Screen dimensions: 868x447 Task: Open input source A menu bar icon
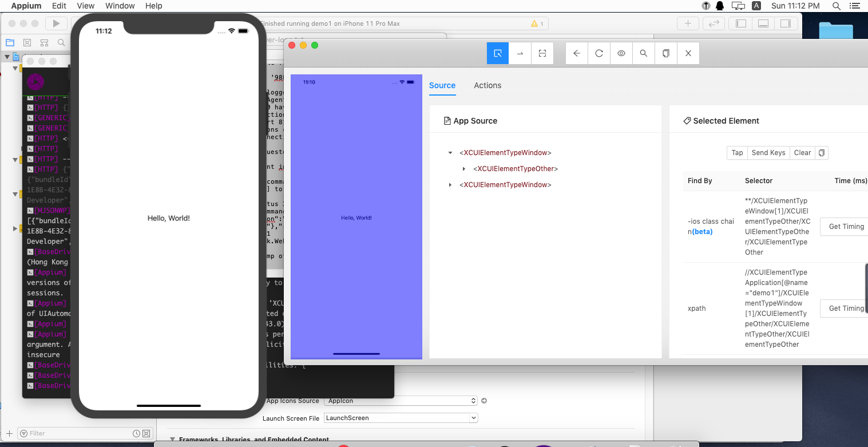coord(756,6)
